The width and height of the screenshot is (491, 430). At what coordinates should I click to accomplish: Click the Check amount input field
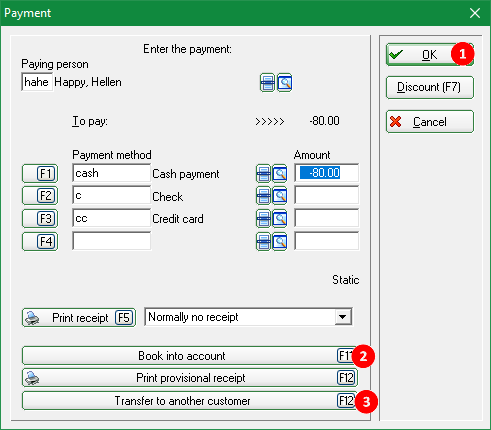pyautogui.click(x=327, y=196)
